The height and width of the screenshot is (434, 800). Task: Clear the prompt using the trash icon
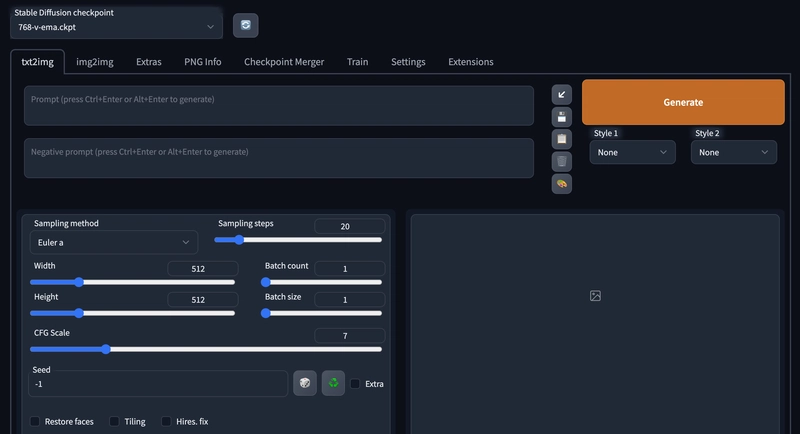[561, 162]
